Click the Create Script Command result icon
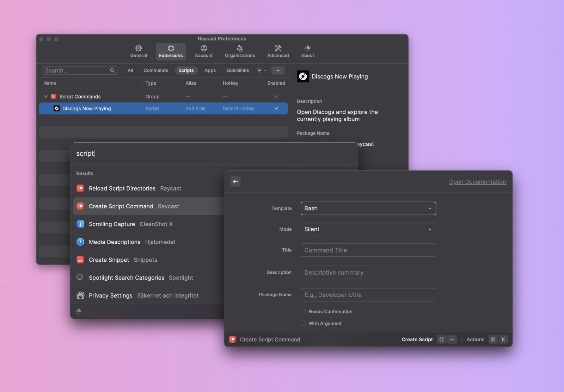The width and height of the screenshot is (564, 392). click(x=80, y=206)
